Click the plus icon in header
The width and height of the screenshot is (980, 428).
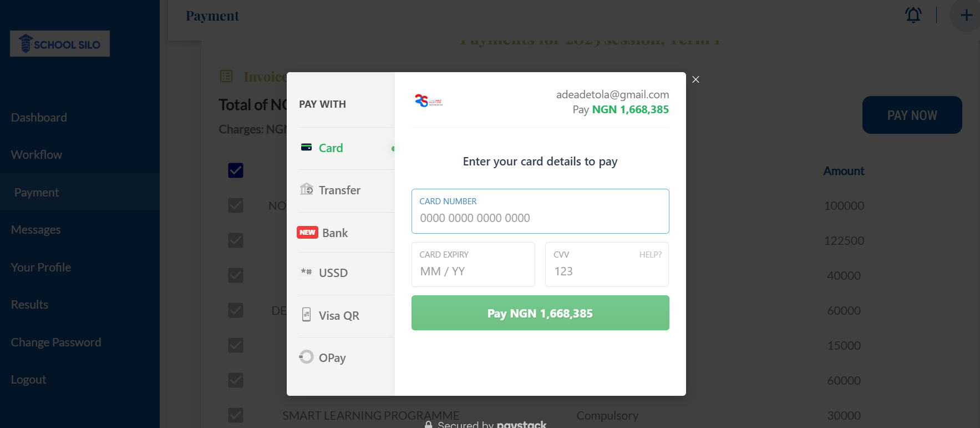click(966, 15)
